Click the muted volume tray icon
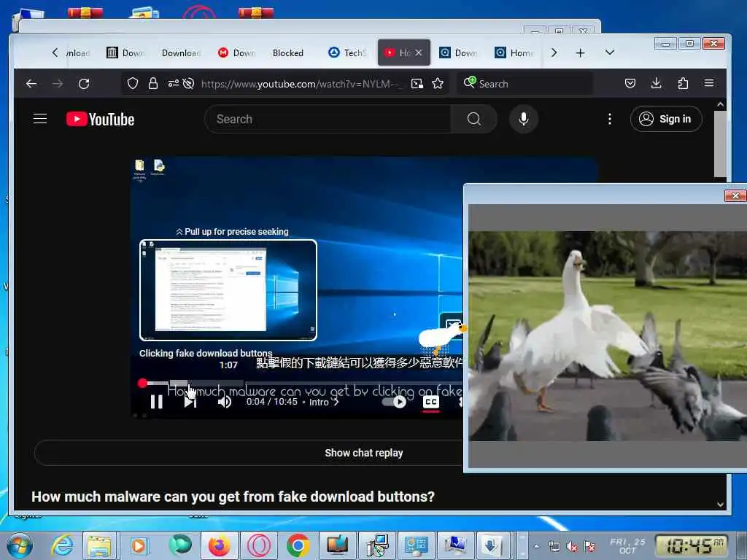747x560 pixels. click(x=572, y=547)
